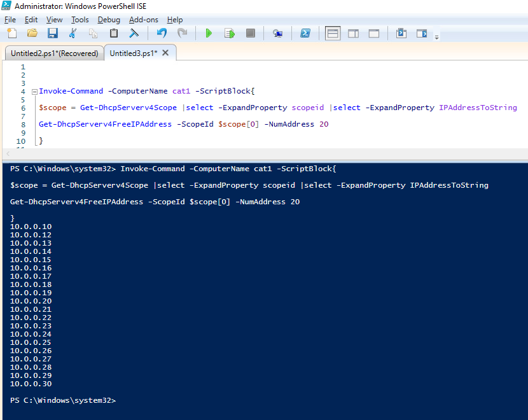The width and height of the screenshot is (528, 420).
Task: Save the script with the floppy disk icon
Action: click(53, 33)
